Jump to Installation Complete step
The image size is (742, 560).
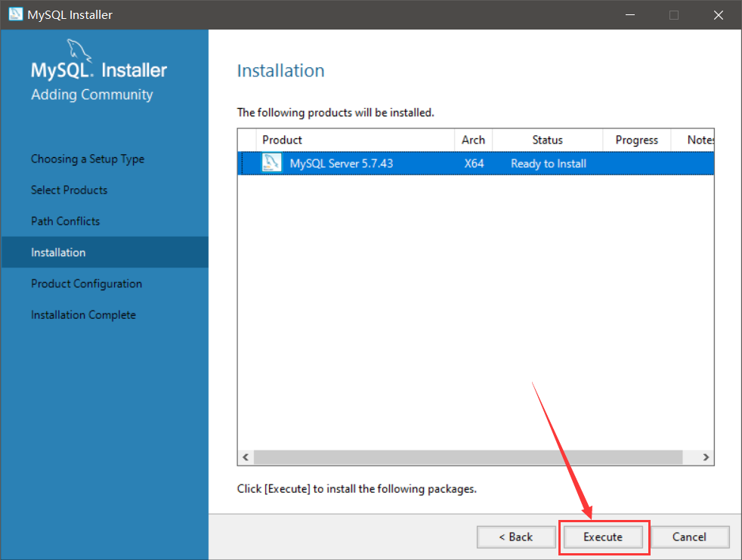pos(83,314)
